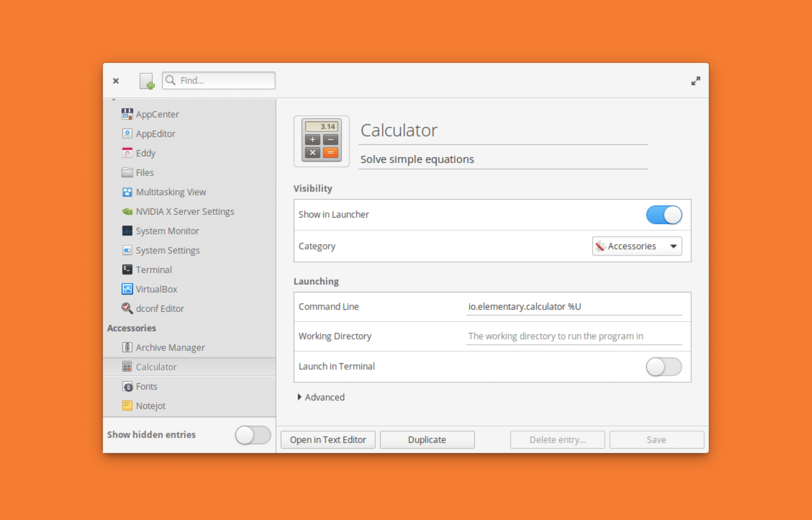Select the Fonts entry
This screenshot has width=812, height=520.
coord(189,386)
